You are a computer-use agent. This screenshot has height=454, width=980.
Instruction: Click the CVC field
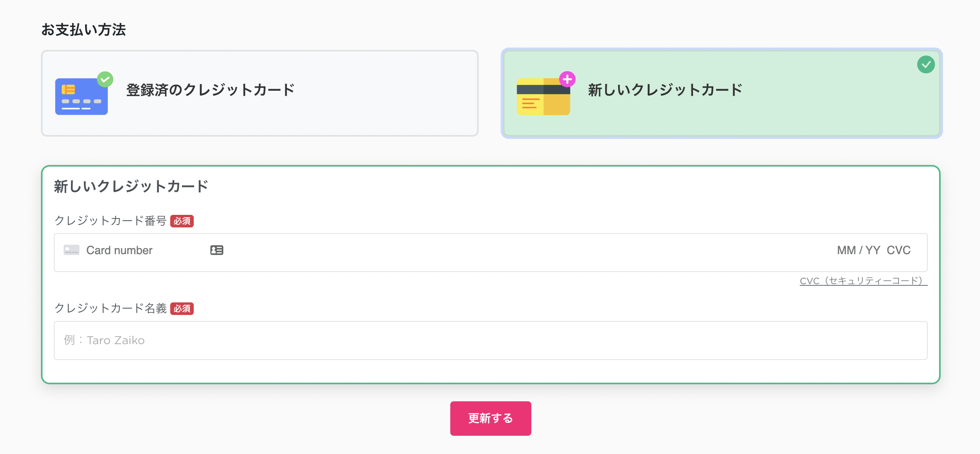(899, 250)
